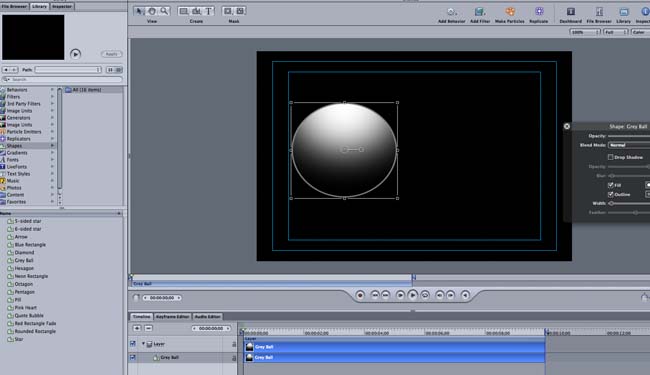Screen dimensions: 650x375
Task: Switch to the File Browser tab
Action: (x=15, y=6)
